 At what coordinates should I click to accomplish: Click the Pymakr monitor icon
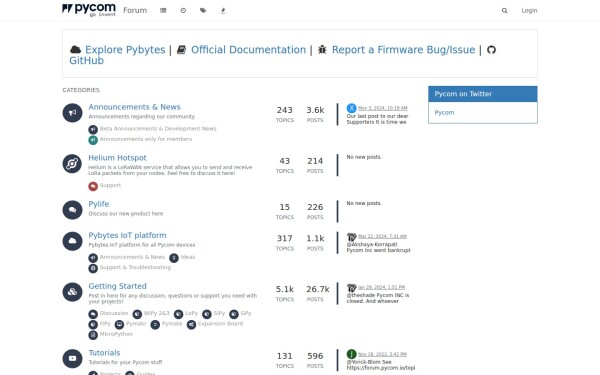coord(119,324)
